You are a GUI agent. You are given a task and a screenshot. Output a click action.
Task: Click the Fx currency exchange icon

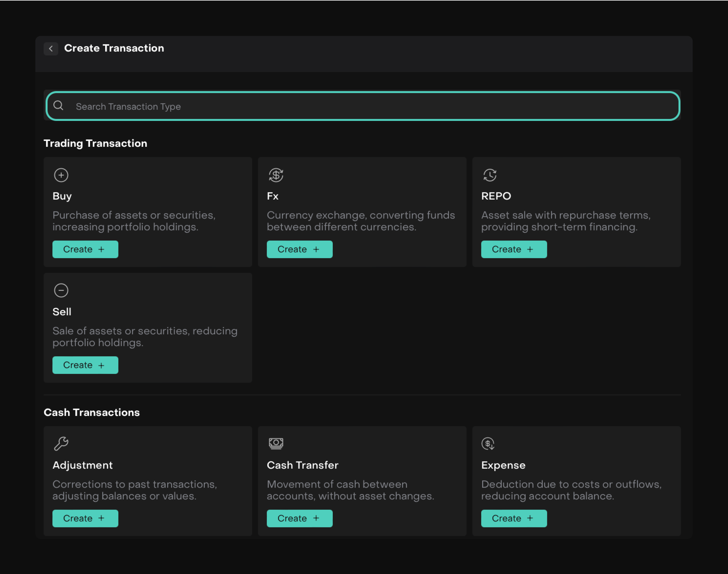276,175
